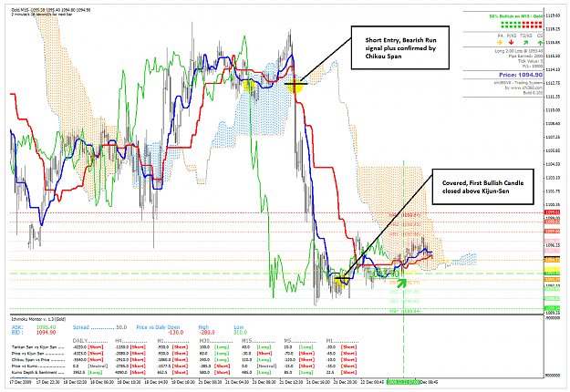Click the M5 column header
The height and width of the screenshot is (392, 570).
coord(287,341)
